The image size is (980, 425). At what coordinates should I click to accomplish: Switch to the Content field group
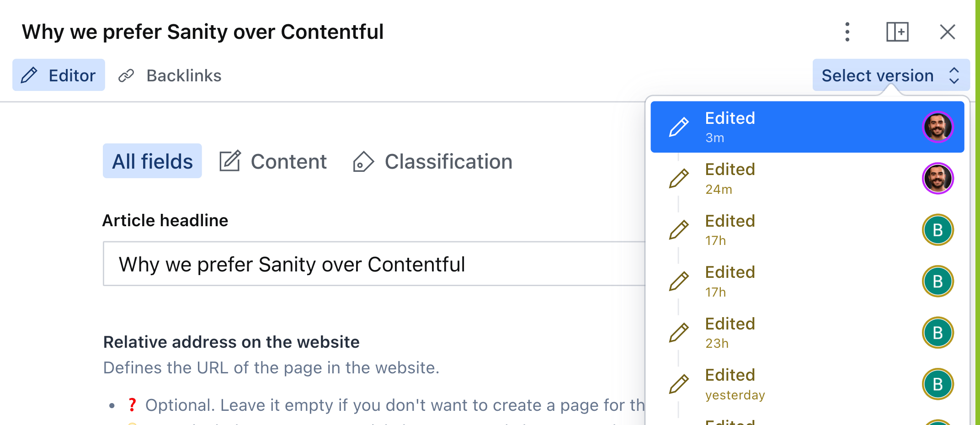click(288, 161)
